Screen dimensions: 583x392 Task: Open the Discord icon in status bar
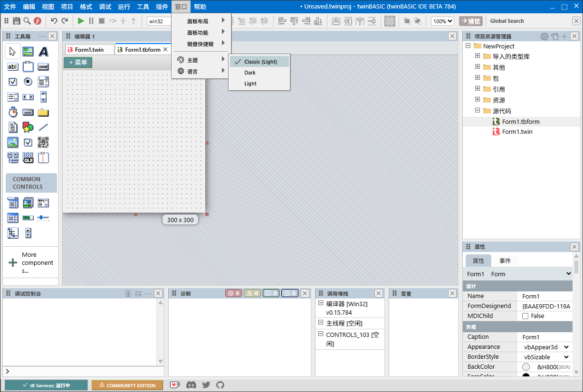(191, 385)
